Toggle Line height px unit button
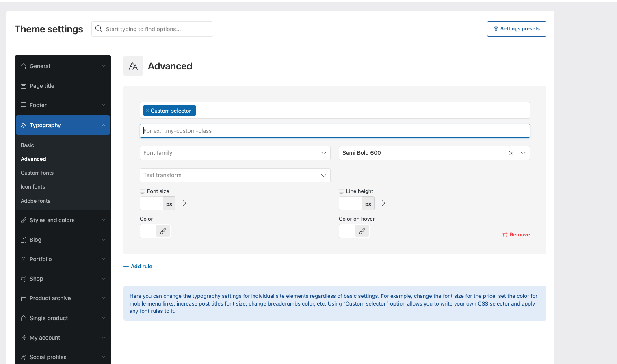This screenshot has width=617, height=364. (x=368, y=204)
